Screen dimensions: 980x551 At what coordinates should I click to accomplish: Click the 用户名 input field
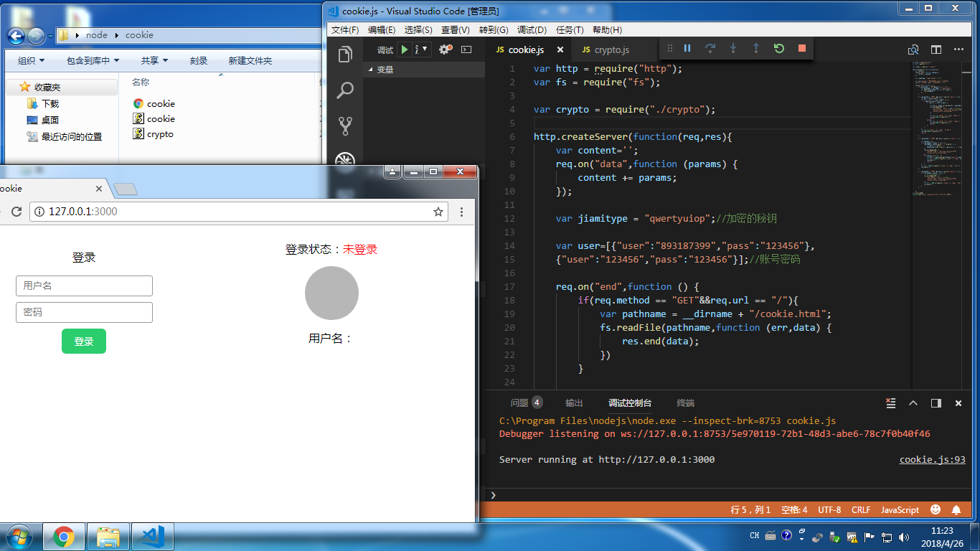[84, 286]
